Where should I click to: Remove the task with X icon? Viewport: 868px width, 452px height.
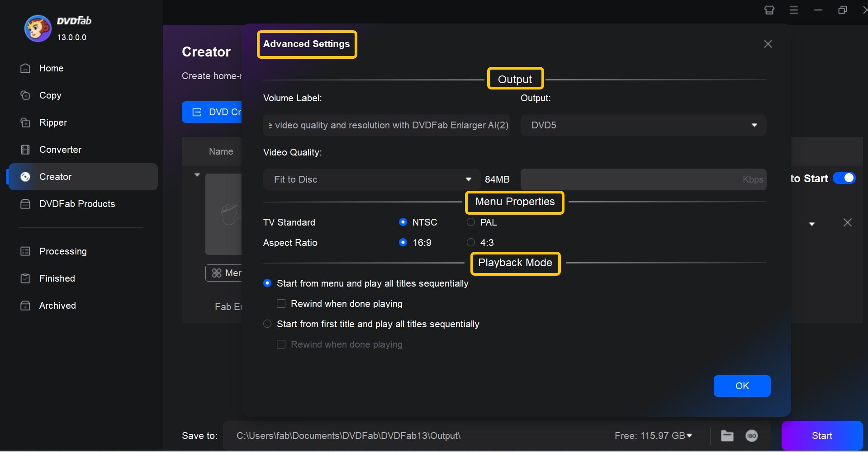pyautogui.click(x=848, y=222)
